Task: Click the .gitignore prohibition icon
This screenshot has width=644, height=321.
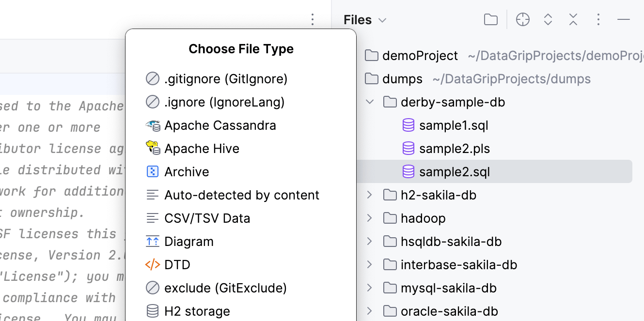Action: [153, 78]
